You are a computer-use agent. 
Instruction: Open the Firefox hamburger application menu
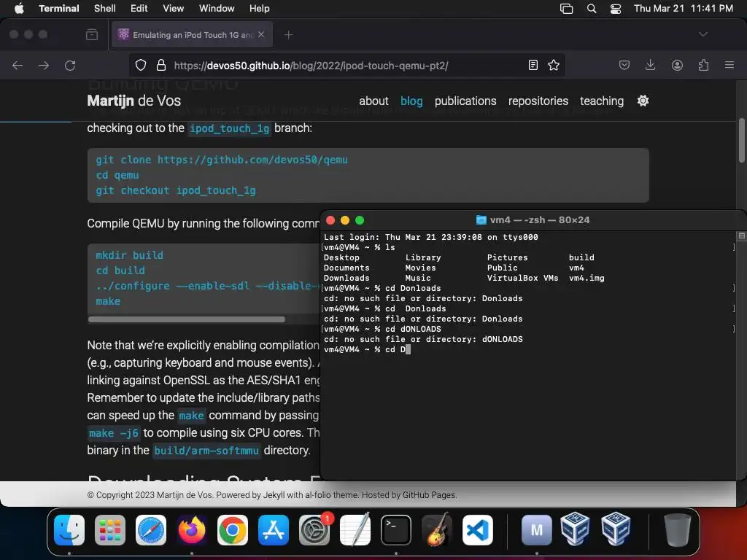tap(729, 65)
